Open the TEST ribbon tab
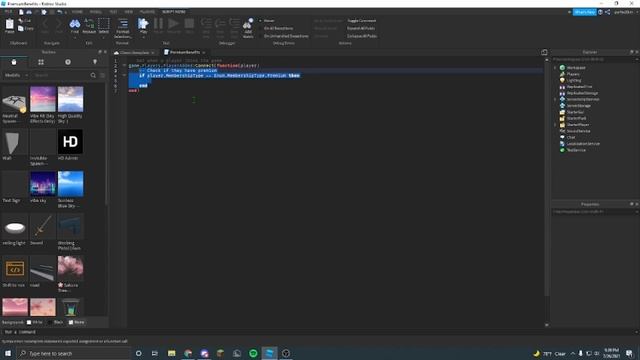640x360 pixels. coord(113,12)
